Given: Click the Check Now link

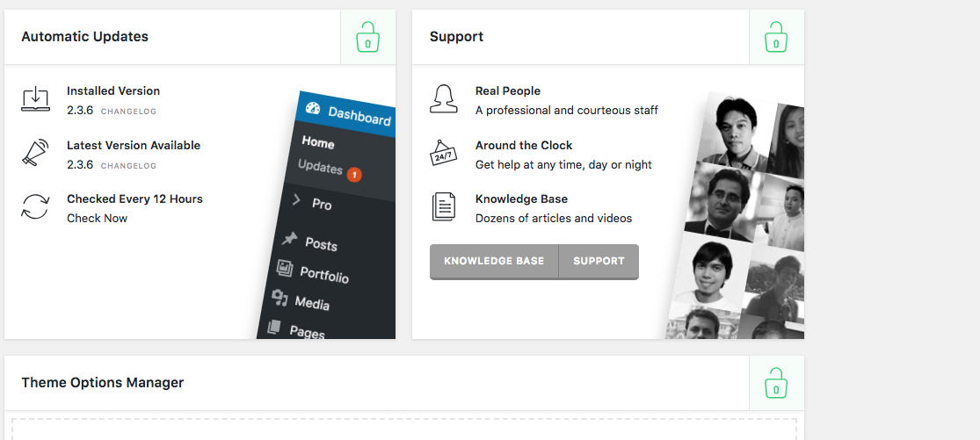Looking at the screenshot, I should [97, 218].
